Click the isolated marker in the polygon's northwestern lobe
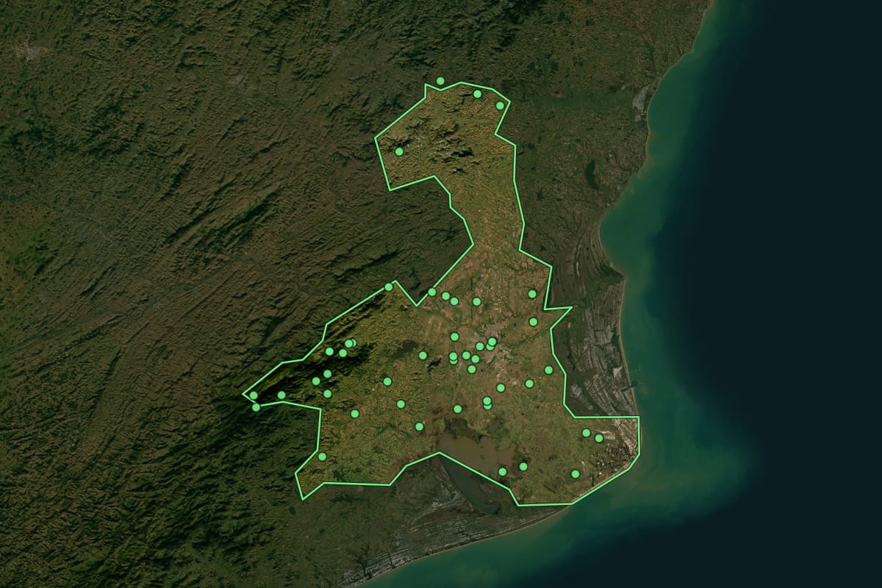 point(399,151)
